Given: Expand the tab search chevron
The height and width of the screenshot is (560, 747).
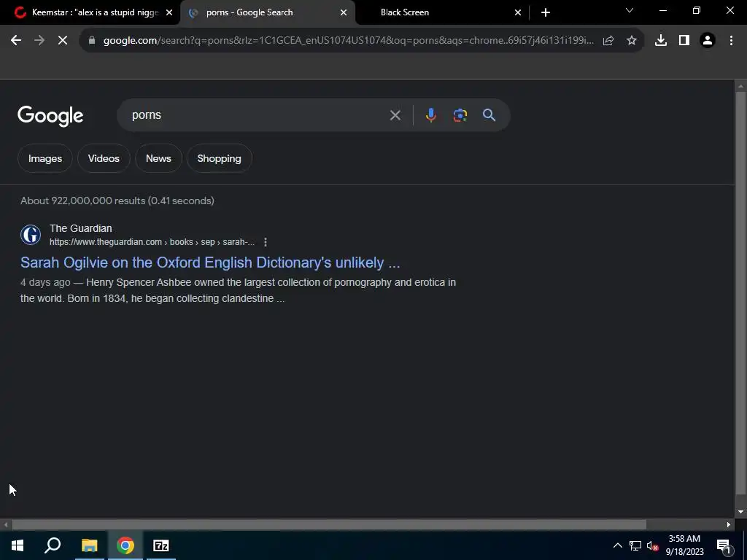Looking at the screenshot, I should point(630,10).
